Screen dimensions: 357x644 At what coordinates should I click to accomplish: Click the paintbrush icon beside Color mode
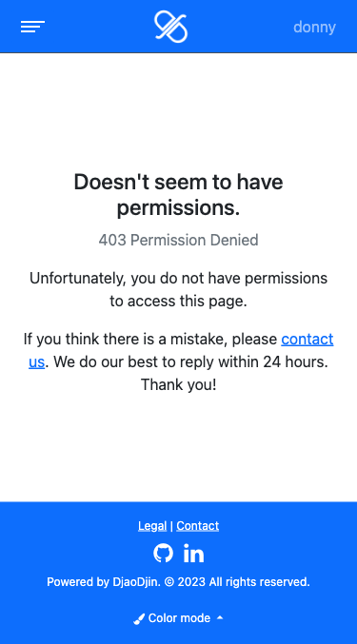[139, 618]
